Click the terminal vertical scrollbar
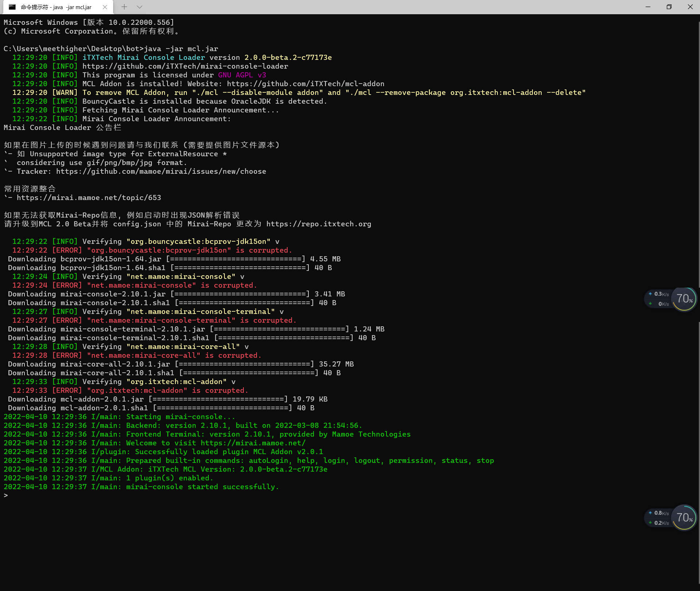700x591 pixels. click(698, 302)
